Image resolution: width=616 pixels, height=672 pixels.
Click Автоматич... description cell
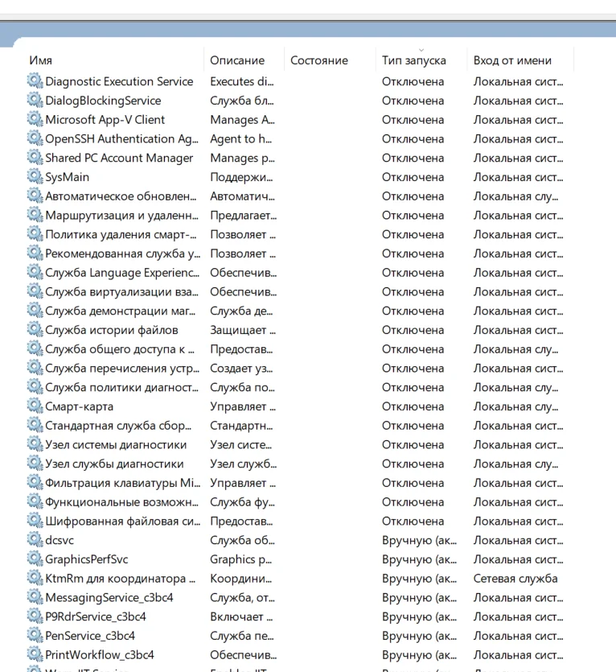pos(242,196)
